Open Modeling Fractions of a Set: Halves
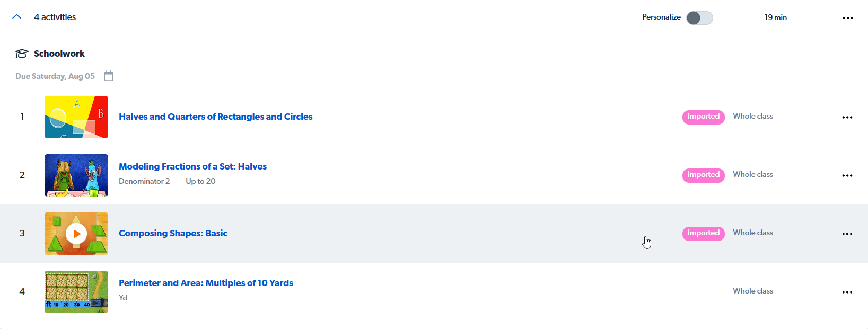 tap(192, 166)
